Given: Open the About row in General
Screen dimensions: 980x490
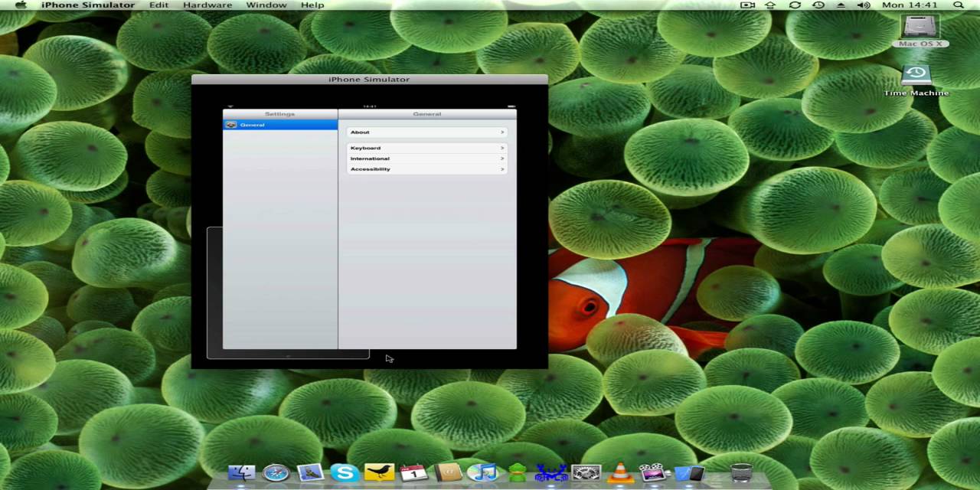Looking at the screenshot, I should (x=427, y=132).
